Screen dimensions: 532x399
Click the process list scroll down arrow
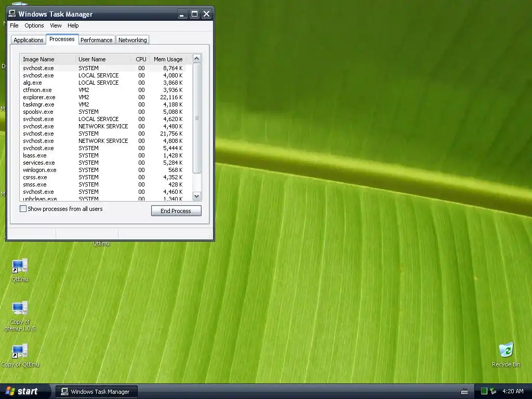point(196,196)
